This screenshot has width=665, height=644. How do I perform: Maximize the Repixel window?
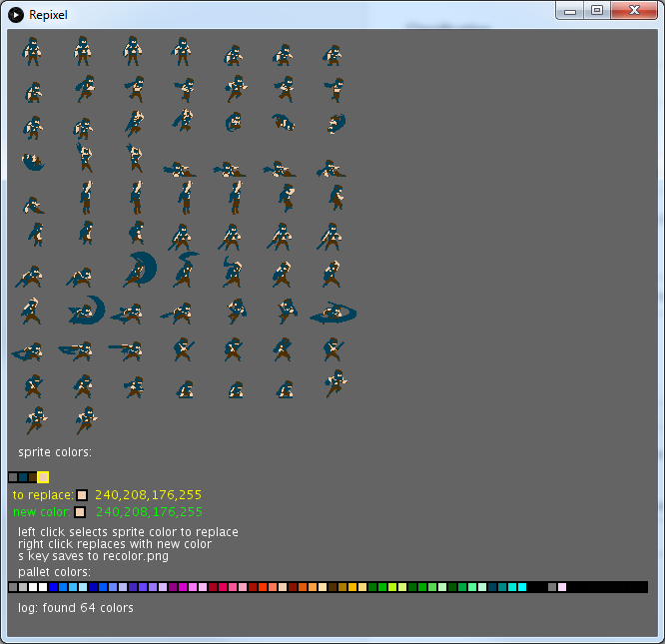coord(597,11)
